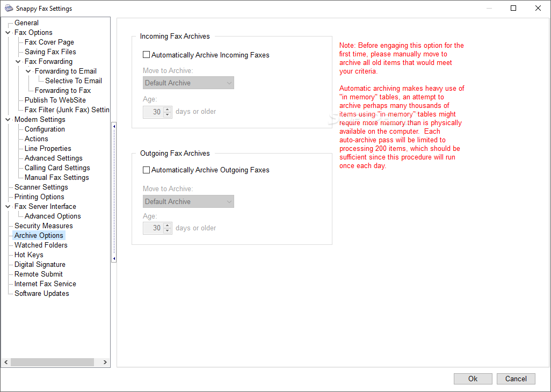Collapse the Forwarding to Email node

(x=28, y=71)
